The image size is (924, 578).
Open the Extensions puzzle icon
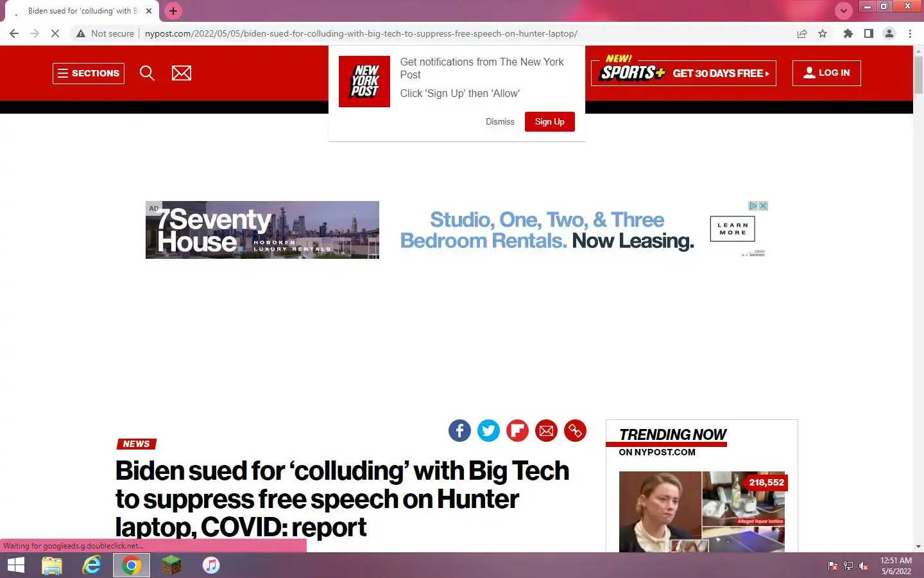pyautogui.click(x=848, y=33)
